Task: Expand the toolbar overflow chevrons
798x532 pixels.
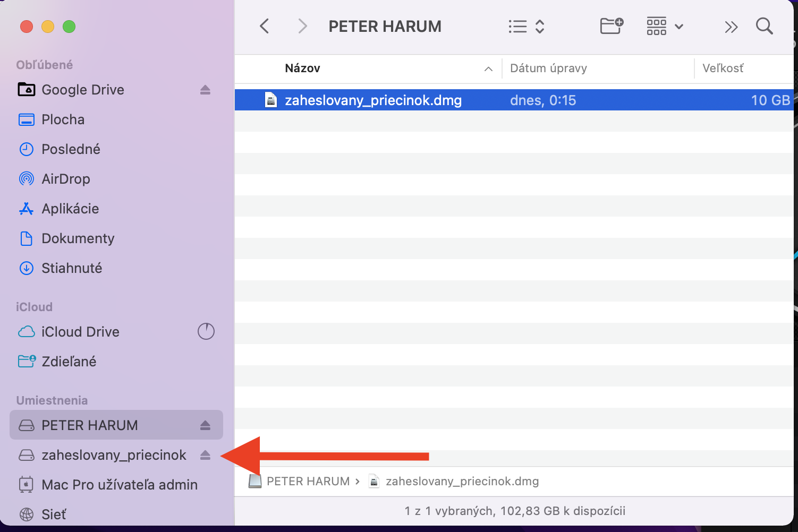Action: 731,27
